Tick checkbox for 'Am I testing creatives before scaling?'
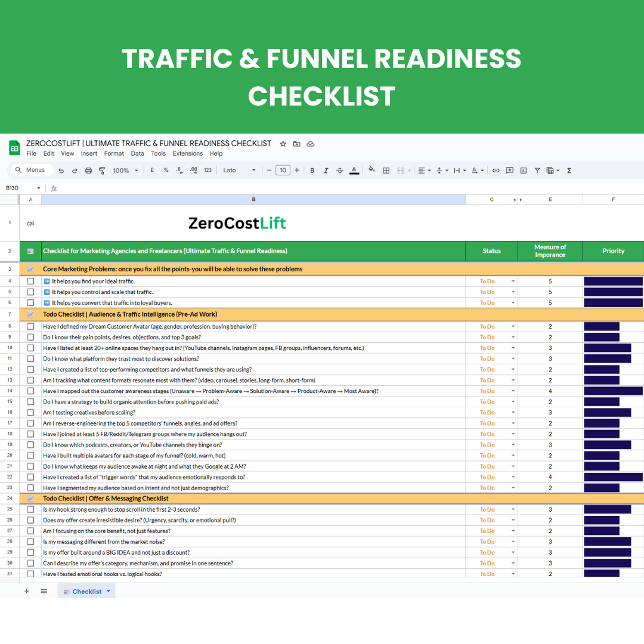This screenshot has width=644, height=644. [30, 413]
